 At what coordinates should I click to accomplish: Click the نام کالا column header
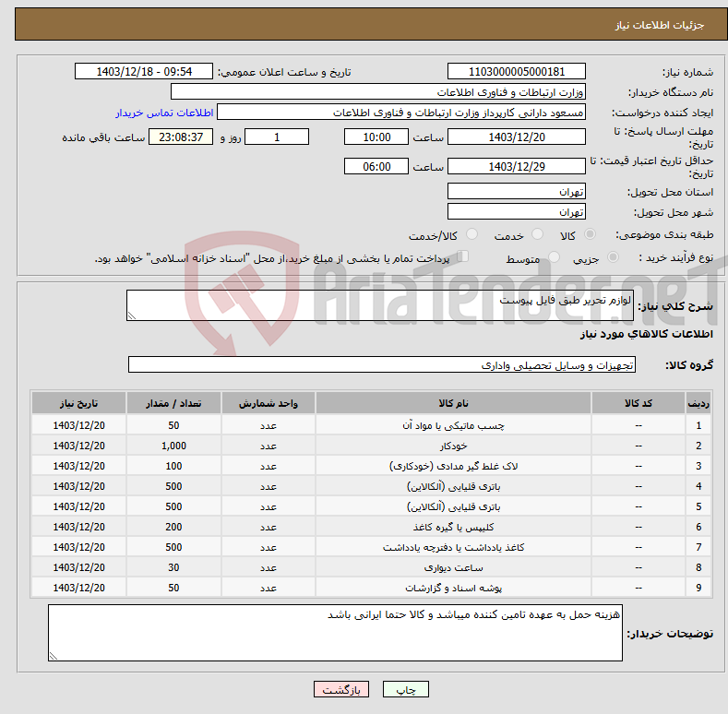coord(453,403)
